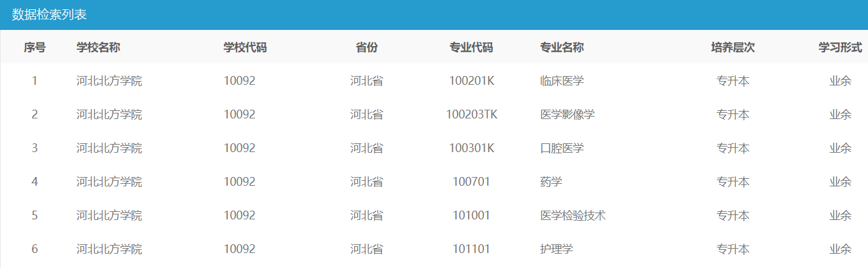The height and width of the screenshot is (268, 868).
Task: Select major code 101101 cell
Action: pyautogui.click(x=471, y=249)
